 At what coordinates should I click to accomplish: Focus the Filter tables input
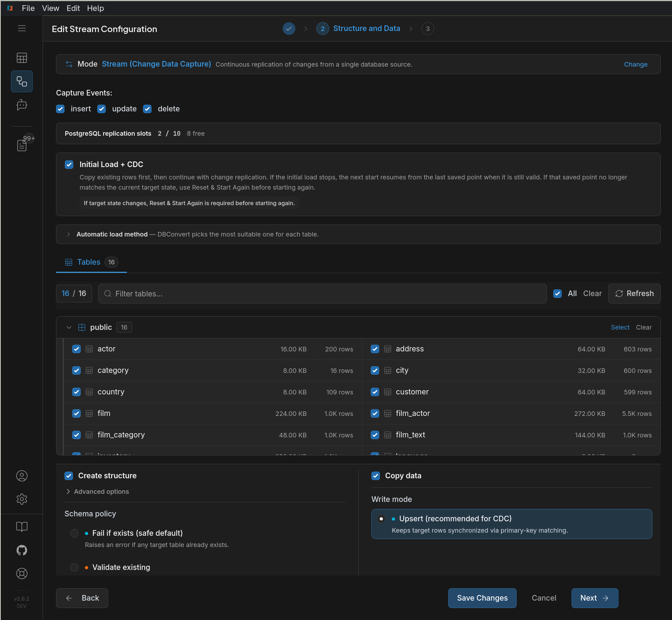[x=322, y=294]
